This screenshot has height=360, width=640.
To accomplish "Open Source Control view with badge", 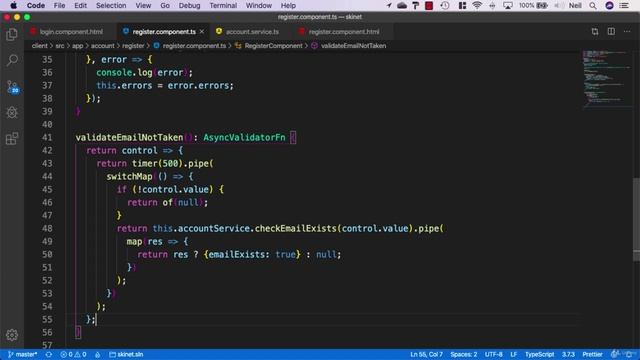I will 13,87.
